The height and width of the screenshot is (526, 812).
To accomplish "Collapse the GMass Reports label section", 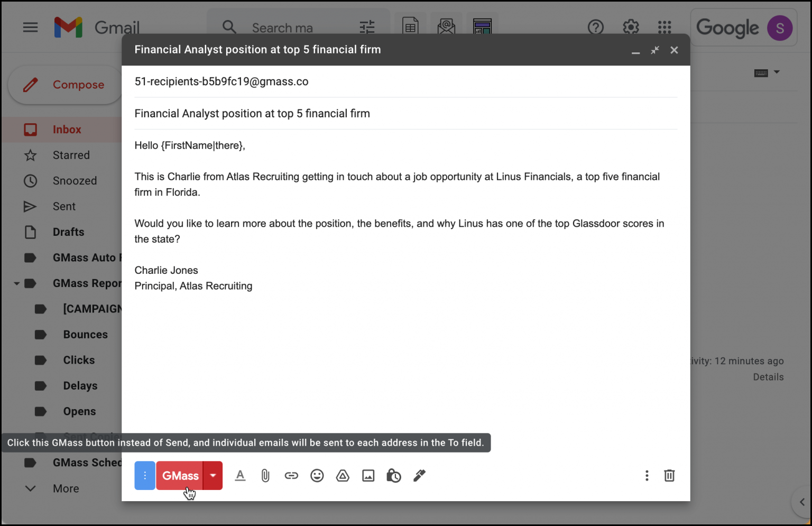I will coord(16,283).
